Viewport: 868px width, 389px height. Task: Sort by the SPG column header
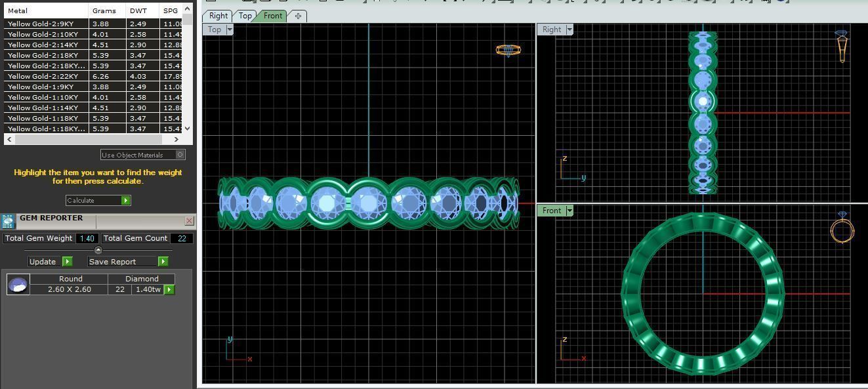pos(171,10)
